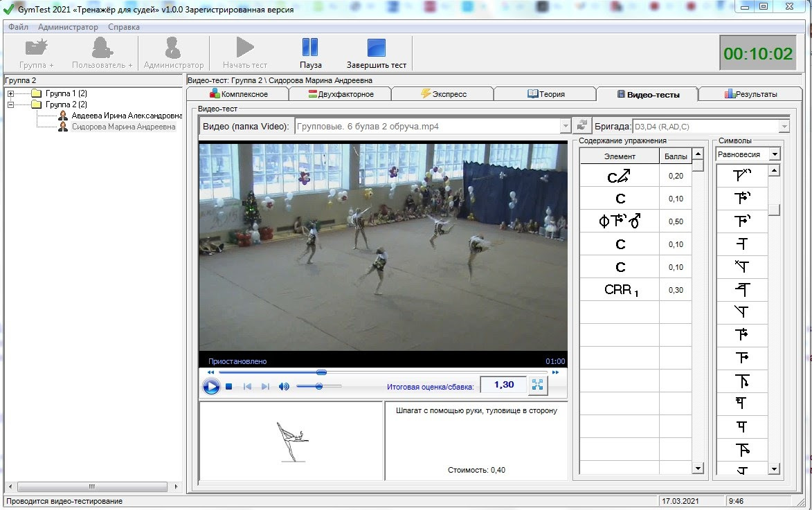The width and height of the screenshot is (812, 510).
Task: Collapse the Группа 2 (2) tree node
Action: click(x=10, y=104)
